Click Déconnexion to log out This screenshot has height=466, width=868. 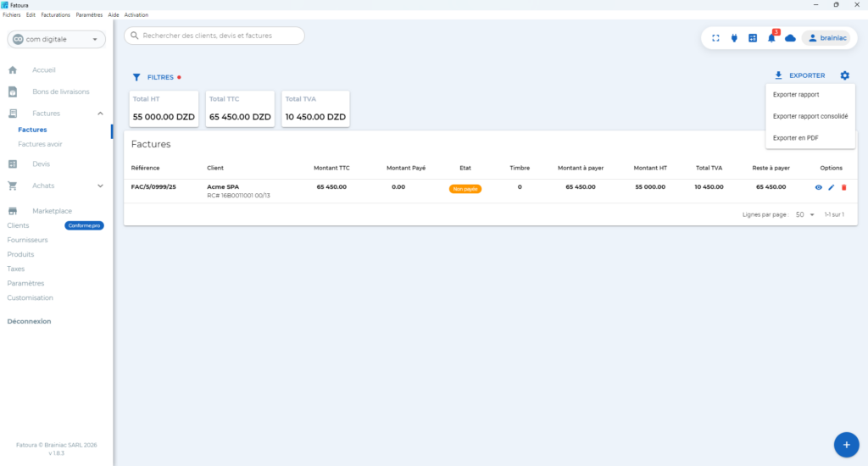tap(29, 322)
